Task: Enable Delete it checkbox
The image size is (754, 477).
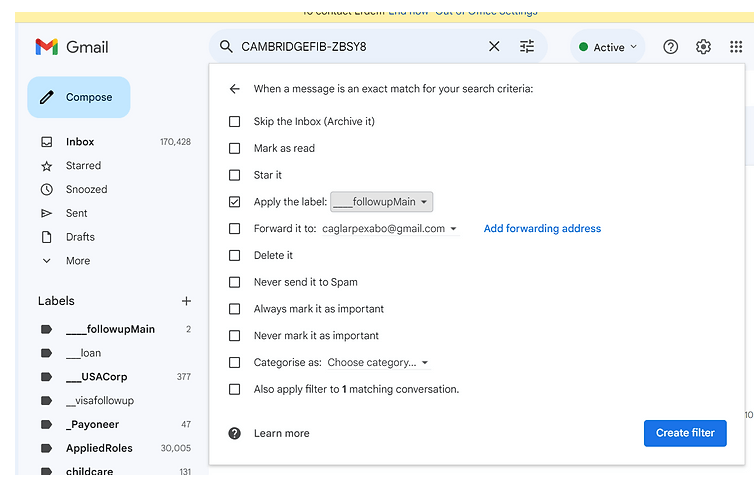Action: pyautogui.click(x=235, y=255)
